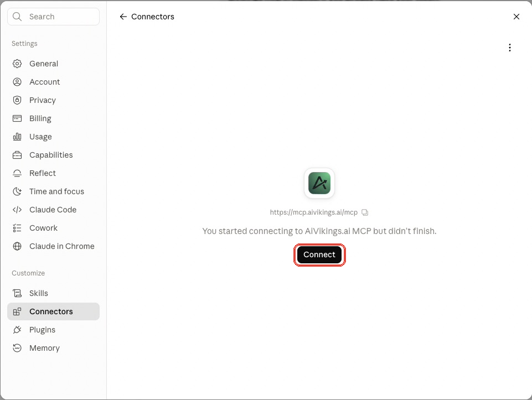Click the https://mcp.aivikings.ai/mcp URL text
Screen dimensions: 532x400
pyautogui.click(x=314, y=212)
